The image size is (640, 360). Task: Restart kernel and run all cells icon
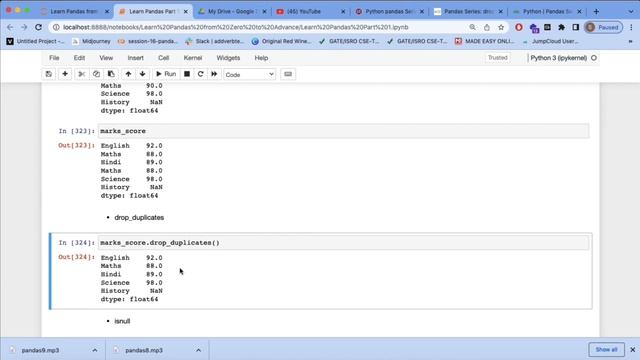(214, 74)
